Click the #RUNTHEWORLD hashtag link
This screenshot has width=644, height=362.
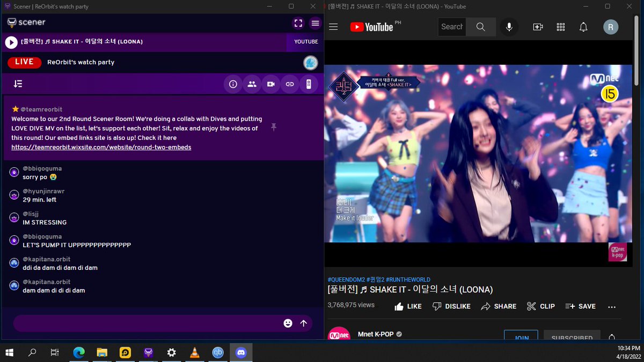(x=408, y=279)
